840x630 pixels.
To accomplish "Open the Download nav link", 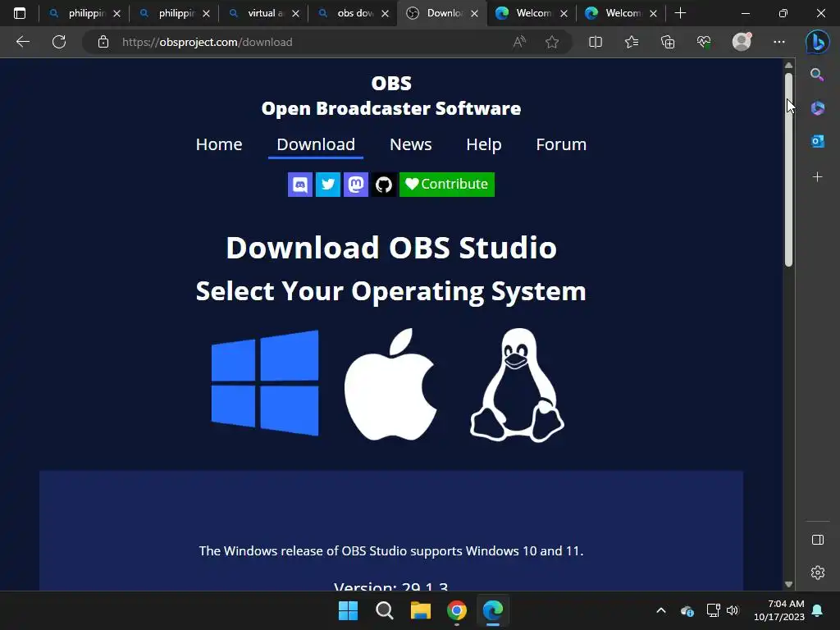I will 316,144.
